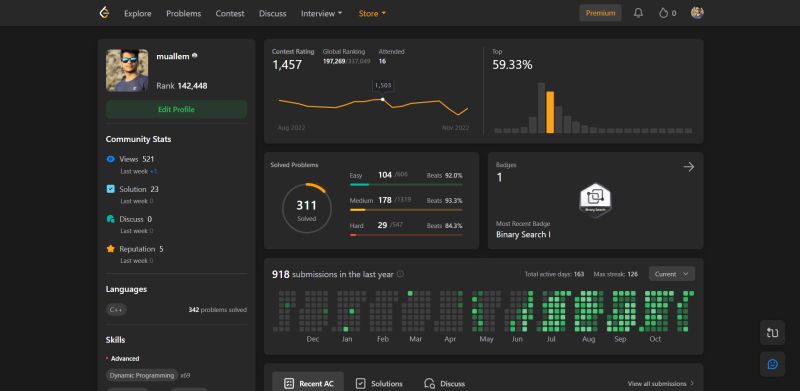Screen dimensions: 800x391
Task: Click the submissions info icon
Action: [x=401, y=274]
